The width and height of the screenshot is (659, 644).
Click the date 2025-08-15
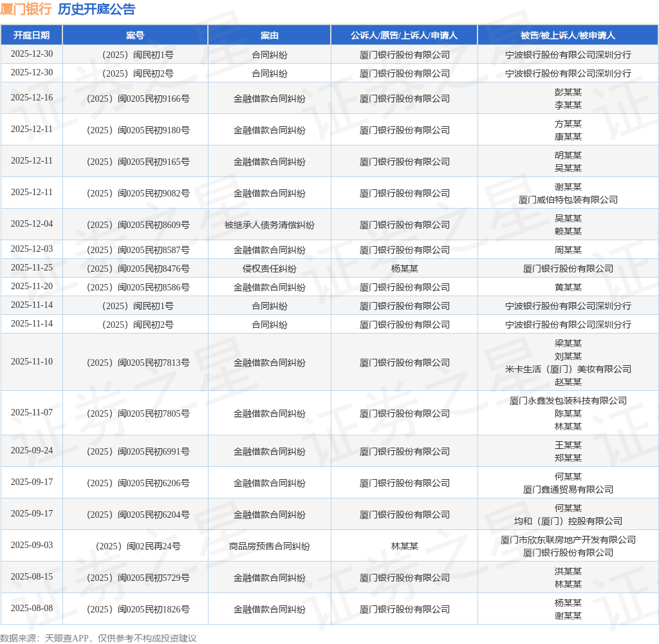tap(32, 576)
